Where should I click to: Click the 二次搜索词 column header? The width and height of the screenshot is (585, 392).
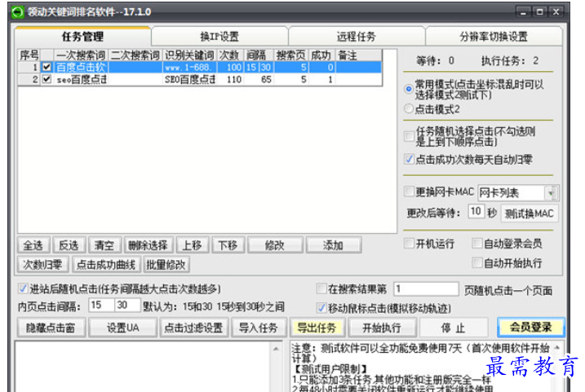[x=135, y=55]
